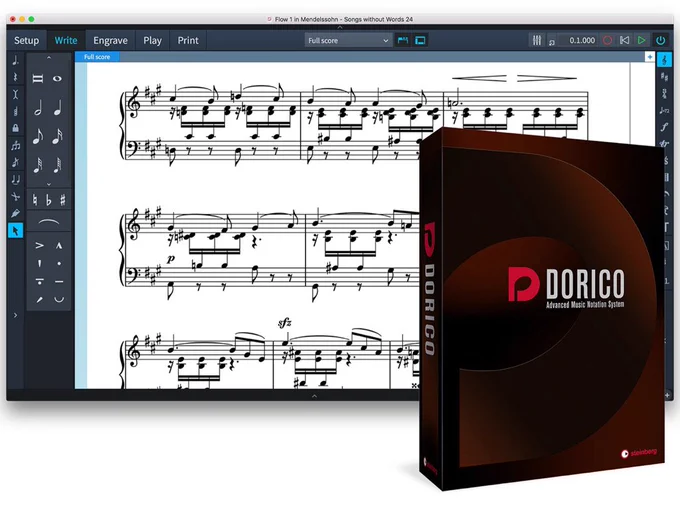Image resolution: width=680 pixels, height=509 pixels.
Task: Switch to Setup mode
Action: (x=26, y=40)
